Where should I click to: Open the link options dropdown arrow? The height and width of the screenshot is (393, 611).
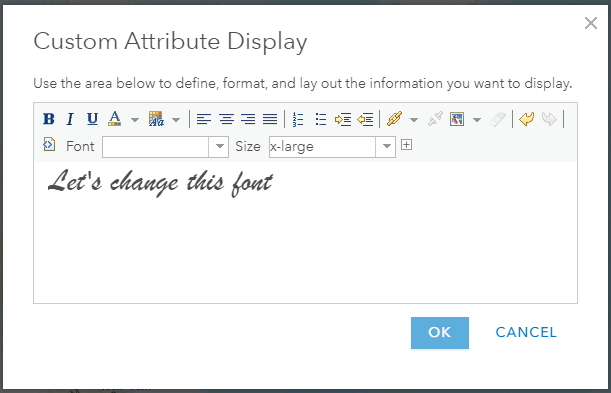(x=414, y=120)
